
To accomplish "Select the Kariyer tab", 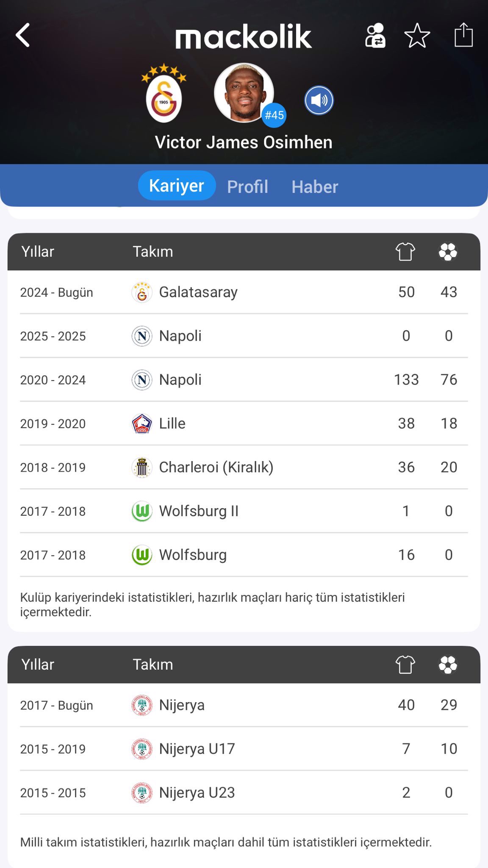I will coord(177,186).
